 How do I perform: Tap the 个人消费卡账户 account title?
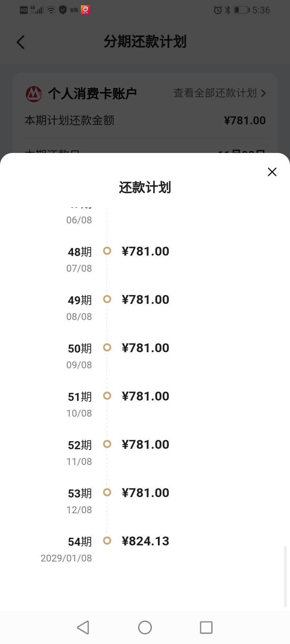[x=92, y=94]
